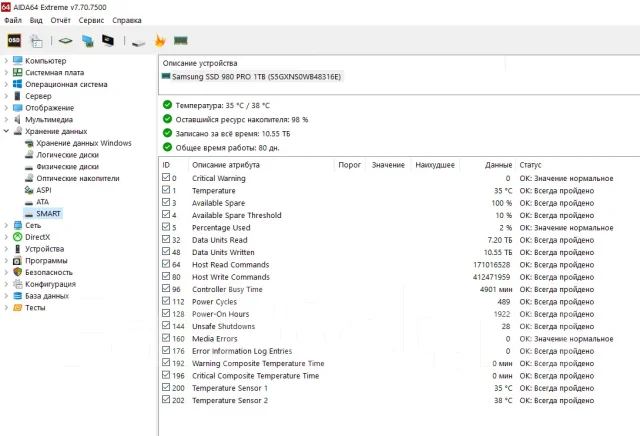Select the SMART tree item

point(48,214)
